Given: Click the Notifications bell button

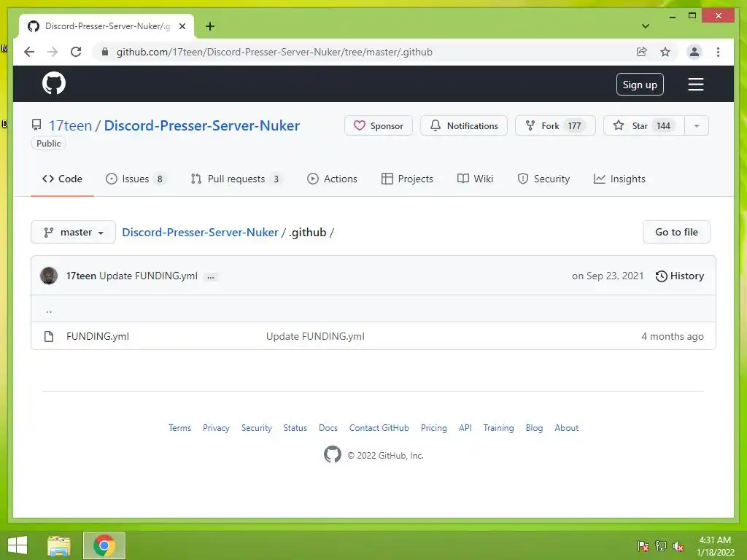Looking at the screenshot, I should click(463, 125).
